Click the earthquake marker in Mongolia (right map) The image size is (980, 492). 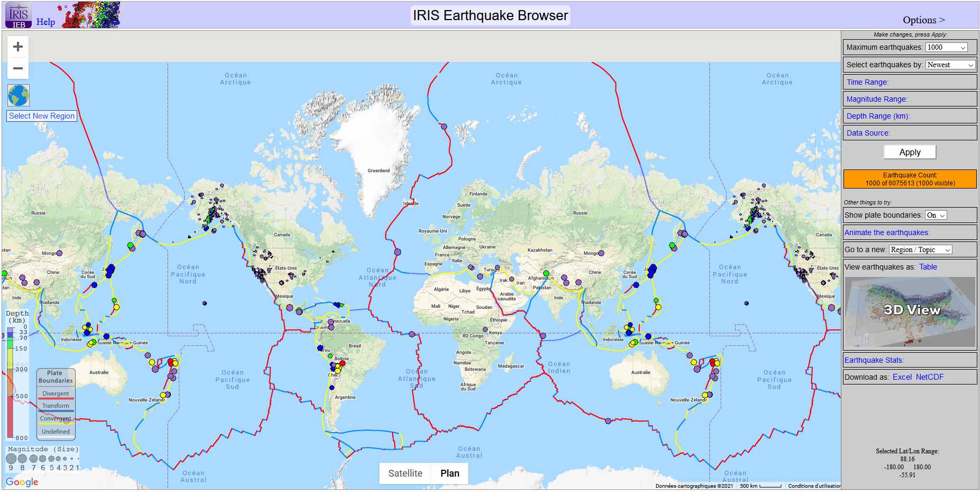[x=601, y=253]
